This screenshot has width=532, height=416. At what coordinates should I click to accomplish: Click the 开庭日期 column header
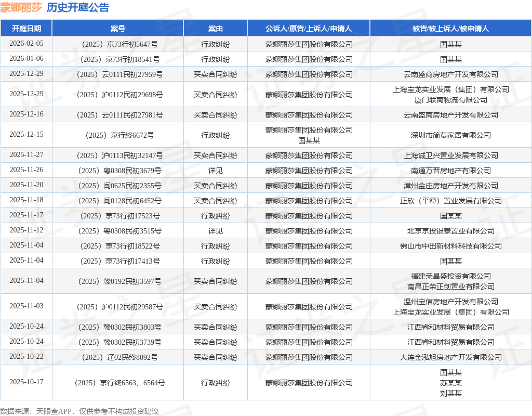tap(26, 29)
